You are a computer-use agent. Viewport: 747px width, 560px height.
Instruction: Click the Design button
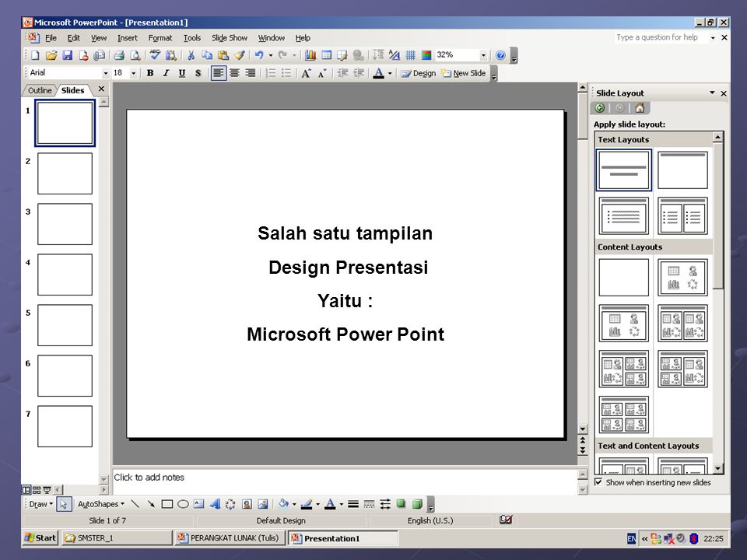pyautogui.click(x=419, y=73)
